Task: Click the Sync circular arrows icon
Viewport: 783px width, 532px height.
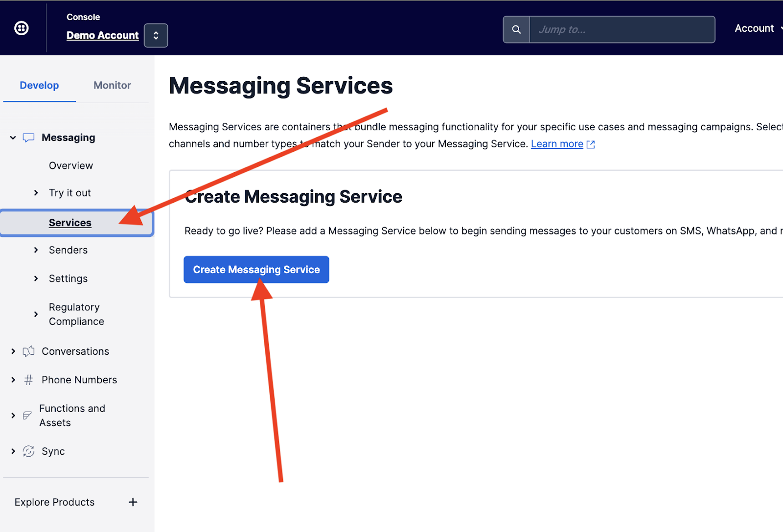Action: [29, 451]
